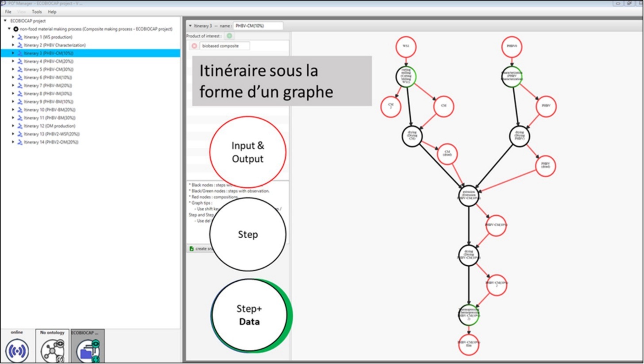Select the ECOBIOCAP project files icon
Image resolution: width=644 pixels, height=364 pixels.
pos(87,349)
